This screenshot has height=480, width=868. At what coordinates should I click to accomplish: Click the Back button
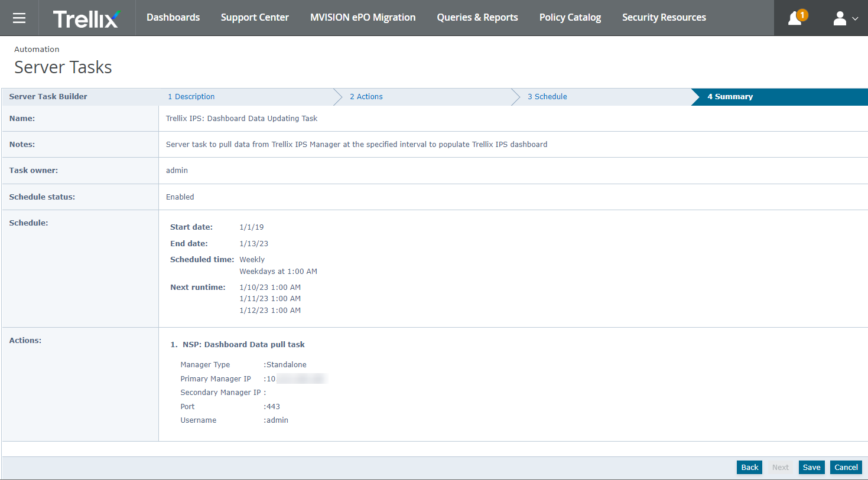pos(749,467)
